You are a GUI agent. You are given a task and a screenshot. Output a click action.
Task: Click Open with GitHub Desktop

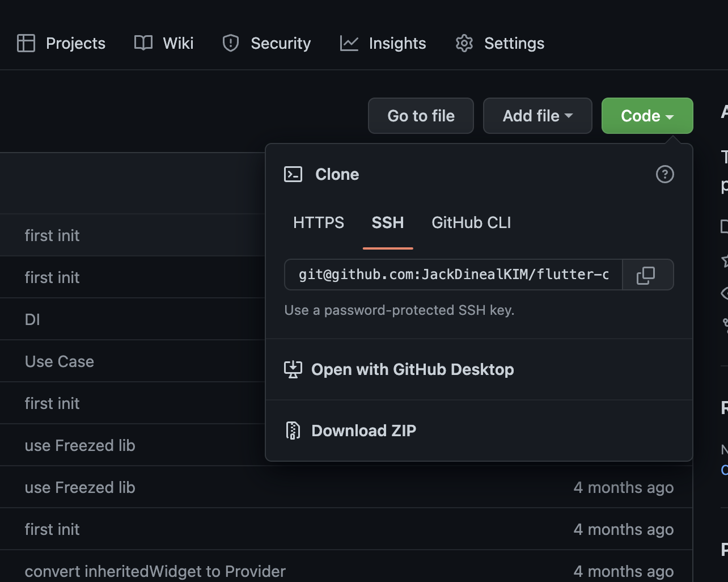(479, 369)
